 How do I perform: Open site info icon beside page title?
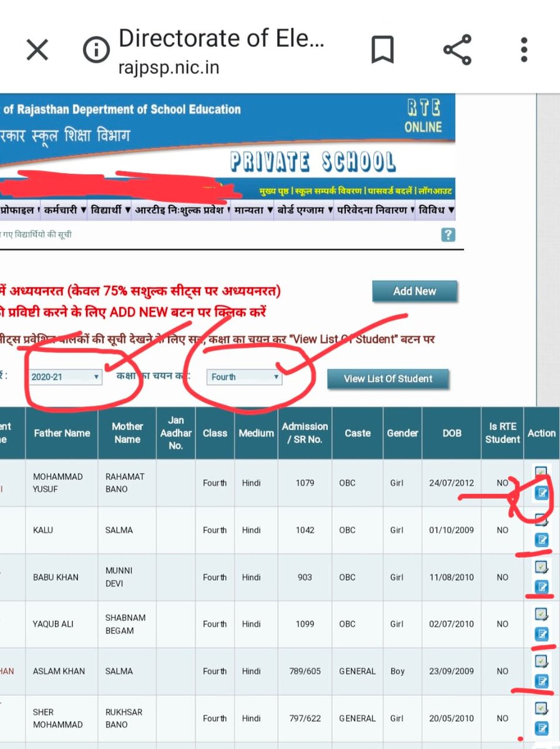[96, 51]
